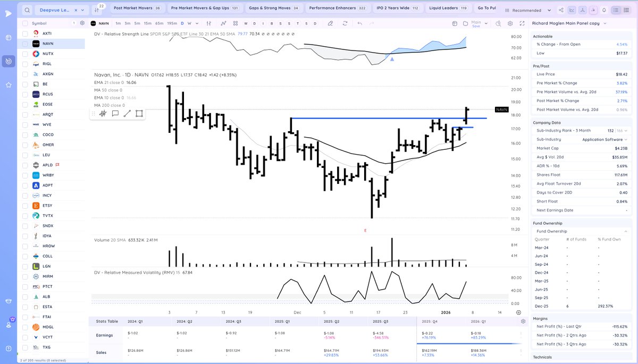The width and height of the screenshot is (638, 364).
Task: Open the templates grid icon in chart toolbar
Action: pyautogui.click(x=236, y=23)
